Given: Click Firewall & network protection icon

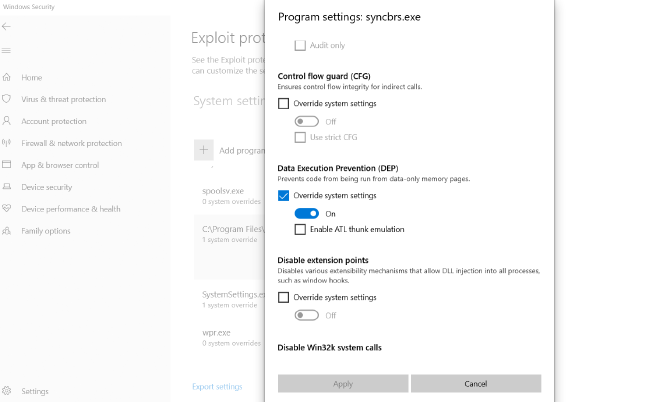Looking at the screenshot, I should [x=8, y=143].
